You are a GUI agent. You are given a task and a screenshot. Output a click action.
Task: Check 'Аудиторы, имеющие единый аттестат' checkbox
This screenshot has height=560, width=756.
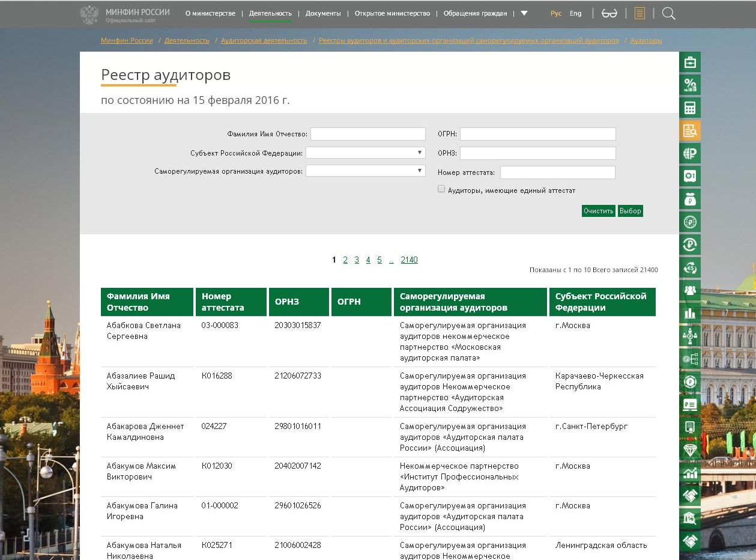(441, 189)
